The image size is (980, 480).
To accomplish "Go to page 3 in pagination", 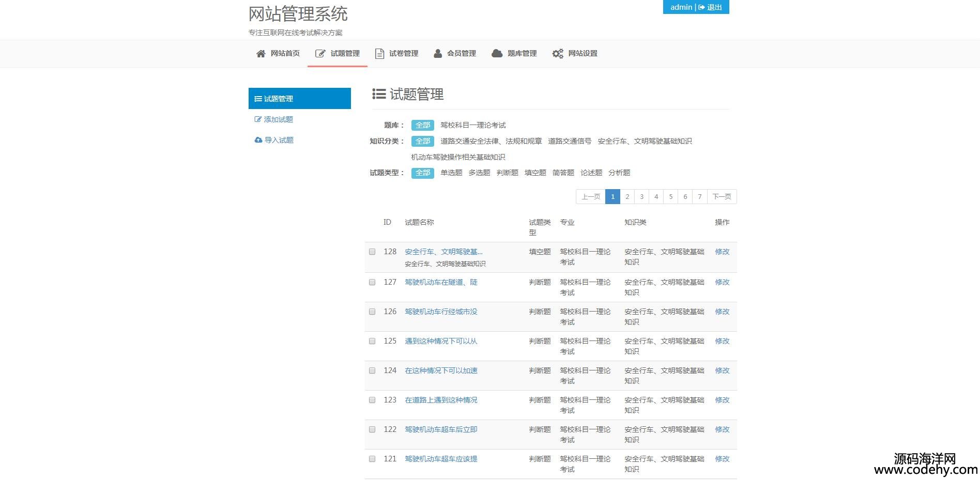I will pyautogui.click(x=641, y=196).
